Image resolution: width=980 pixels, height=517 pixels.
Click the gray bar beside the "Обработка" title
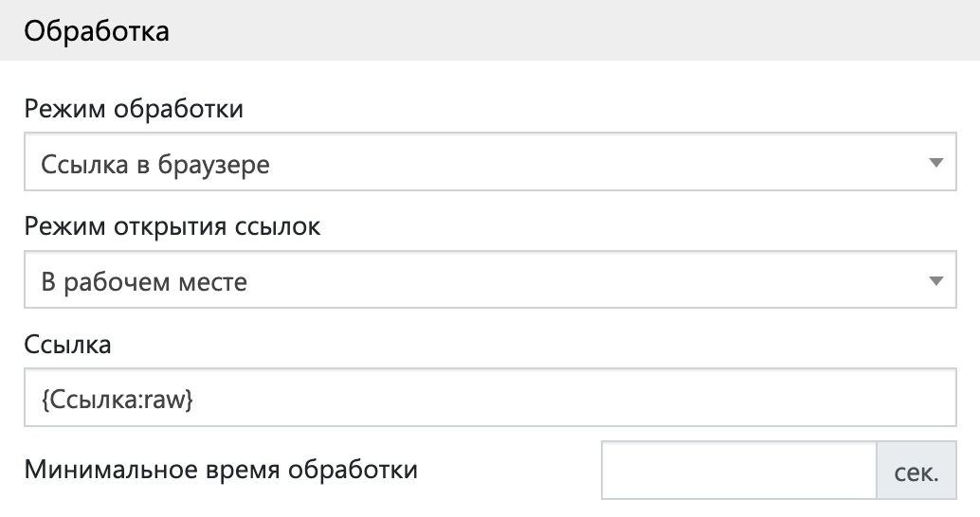click(569, 30)
